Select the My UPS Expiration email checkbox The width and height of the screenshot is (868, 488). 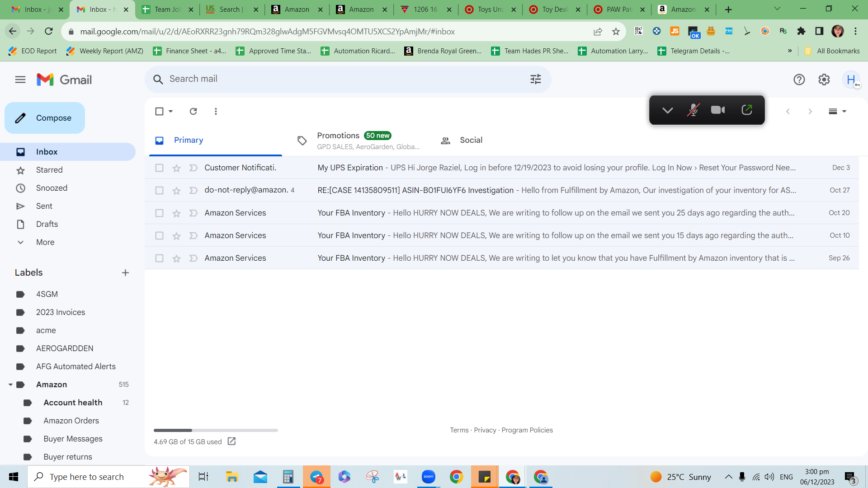tap(159, 168)
